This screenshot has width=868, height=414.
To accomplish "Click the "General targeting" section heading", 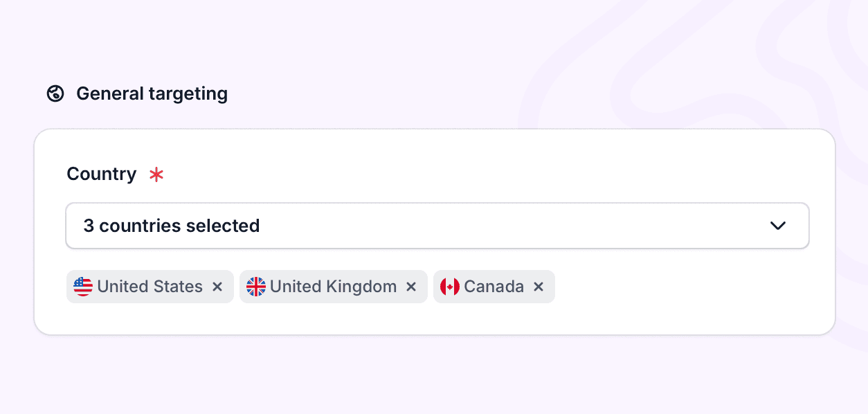I will 152,93.
